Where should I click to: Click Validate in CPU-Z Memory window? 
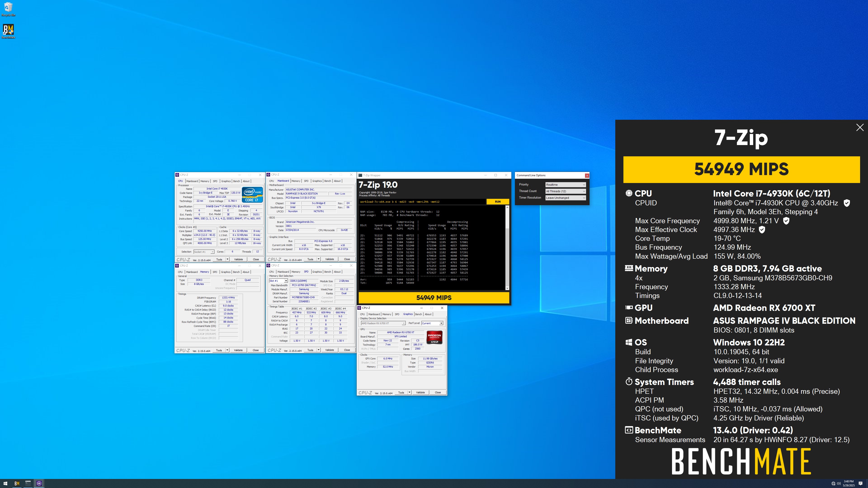(238, 350)
